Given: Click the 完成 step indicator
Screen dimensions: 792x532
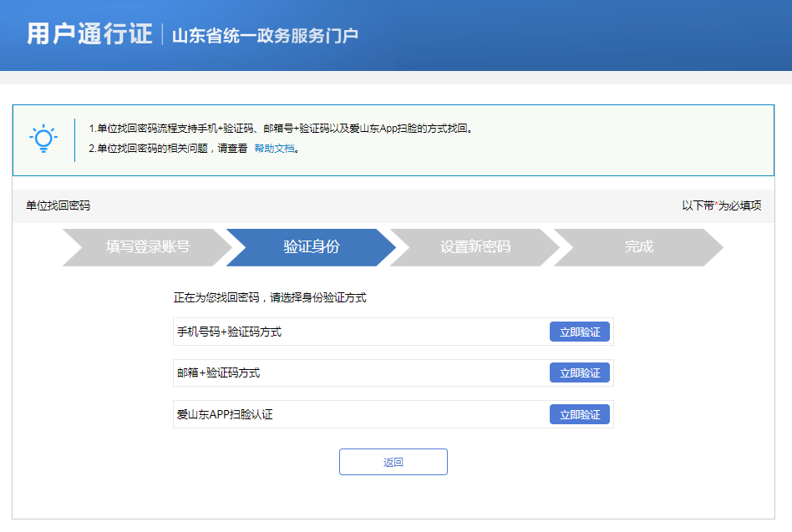Looking at the screenshot, I should 637,247.
